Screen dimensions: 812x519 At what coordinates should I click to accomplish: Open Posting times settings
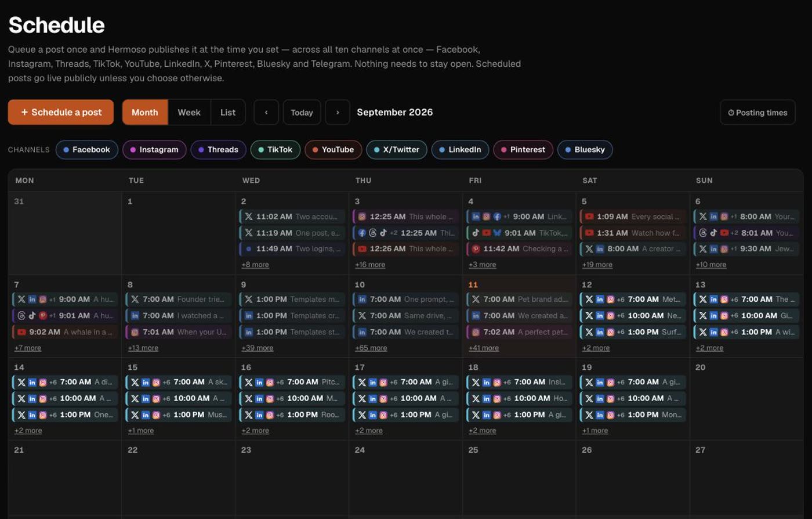[757, 113]
